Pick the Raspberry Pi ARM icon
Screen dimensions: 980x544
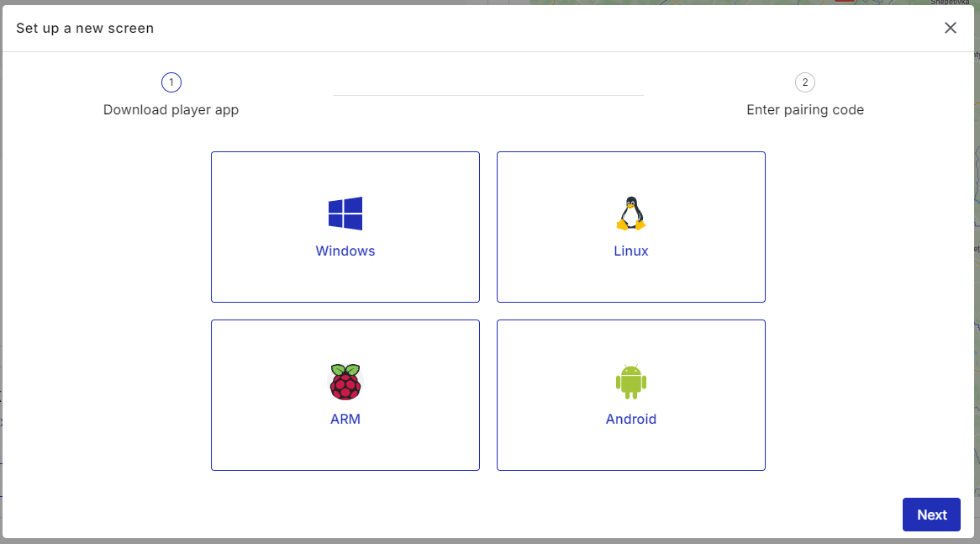345,382
